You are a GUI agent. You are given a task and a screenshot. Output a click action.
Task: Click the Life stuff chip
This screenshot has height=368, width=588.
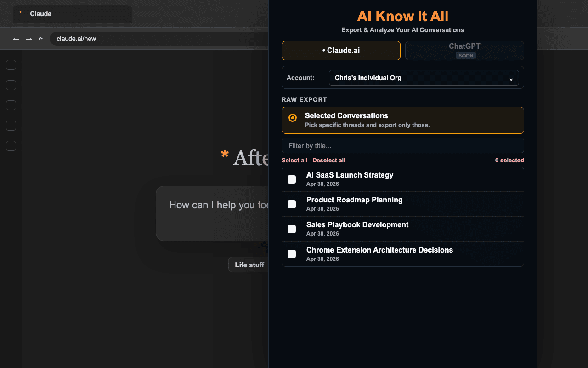pyautogui.click(x=249, y=264)
